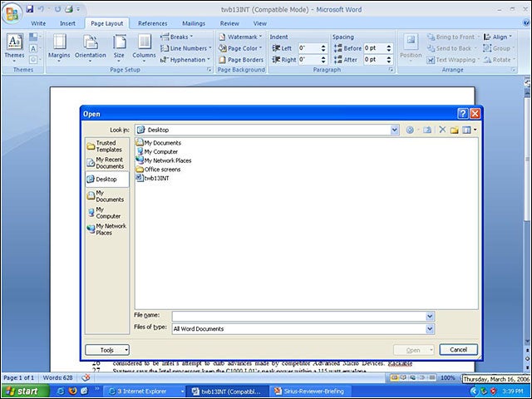
Task: Select My Network Places in places bar
Action: 107,229
